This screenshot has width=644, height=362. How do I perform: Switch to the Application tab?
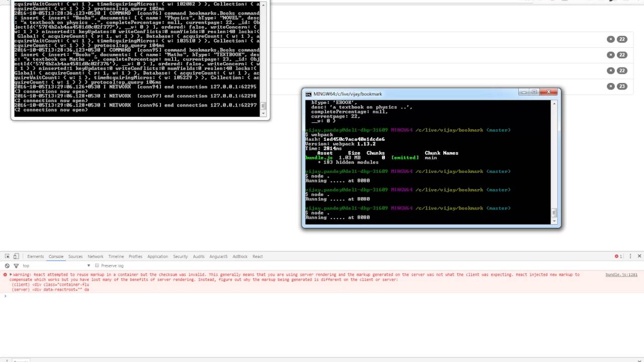pos(157,256)
